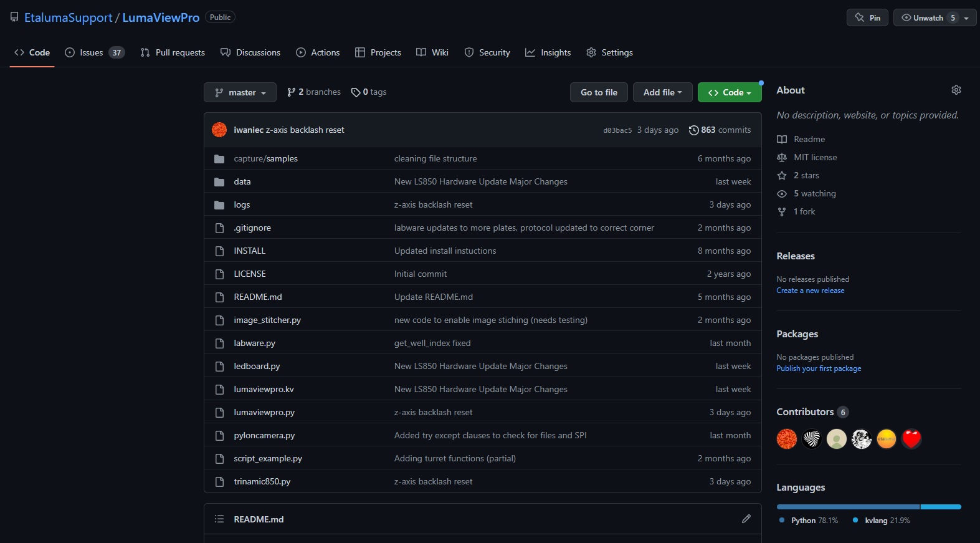Open the orange Etaluma contributor avatar
The width and height of the screenshot is (980, 543).
point(887,439)
